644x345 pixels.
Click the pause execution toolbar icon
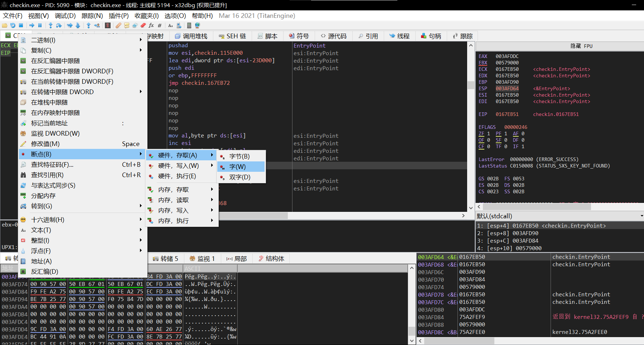pos(40,25)
